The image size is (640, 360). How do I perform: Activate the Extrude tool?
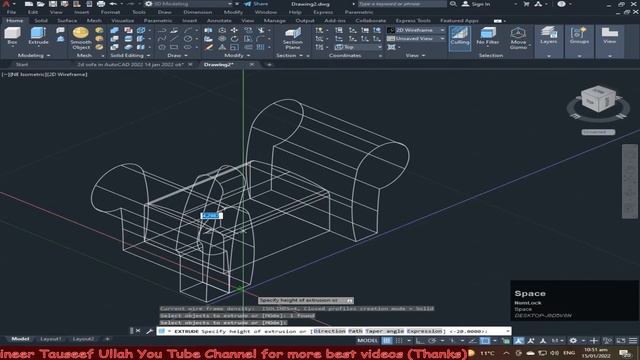click(38, 36)
